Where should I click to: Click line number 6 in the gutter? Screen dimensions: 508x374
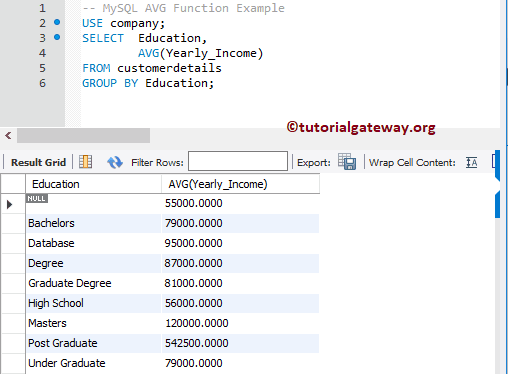[42, 83]
